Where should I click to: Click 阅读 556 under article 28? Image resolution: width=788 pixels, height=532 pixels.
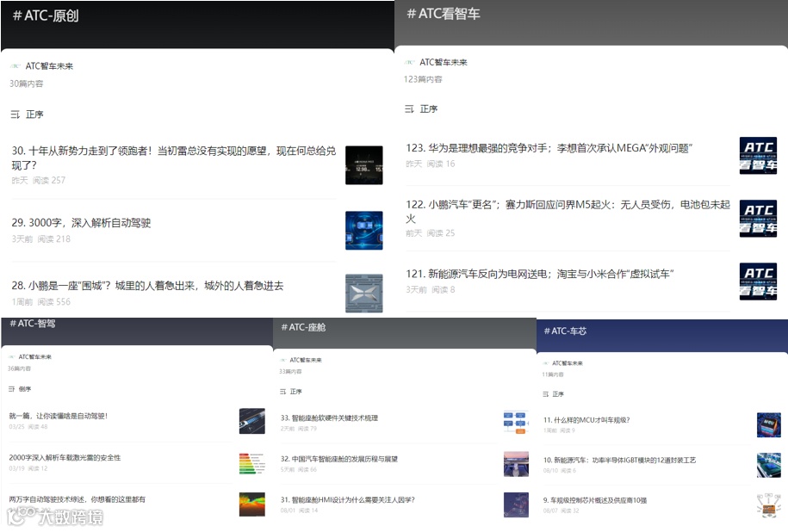click(x=54, y=302)
